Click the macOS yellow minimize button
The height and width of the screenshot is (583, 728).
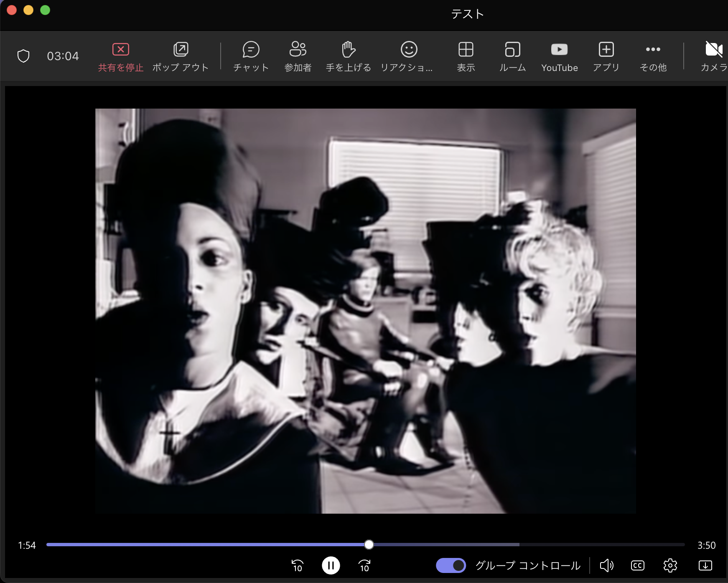pos(28,10)
